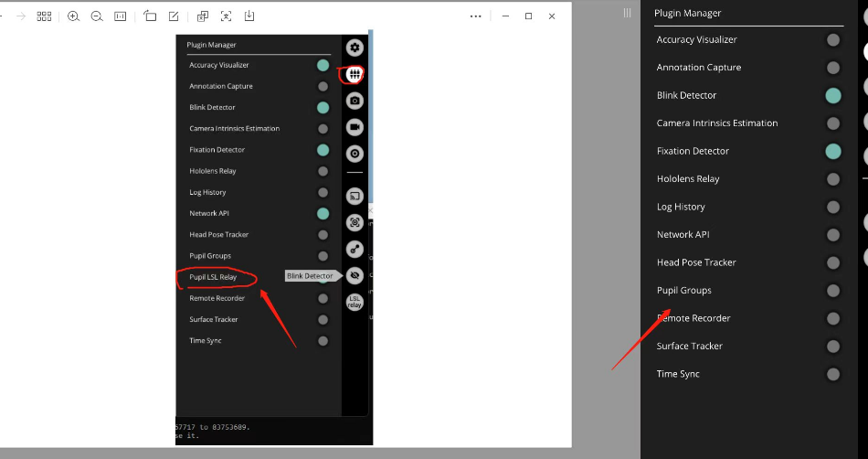Disable Blink Detector in right Plugin Manager panel

[x=832, y=95]
